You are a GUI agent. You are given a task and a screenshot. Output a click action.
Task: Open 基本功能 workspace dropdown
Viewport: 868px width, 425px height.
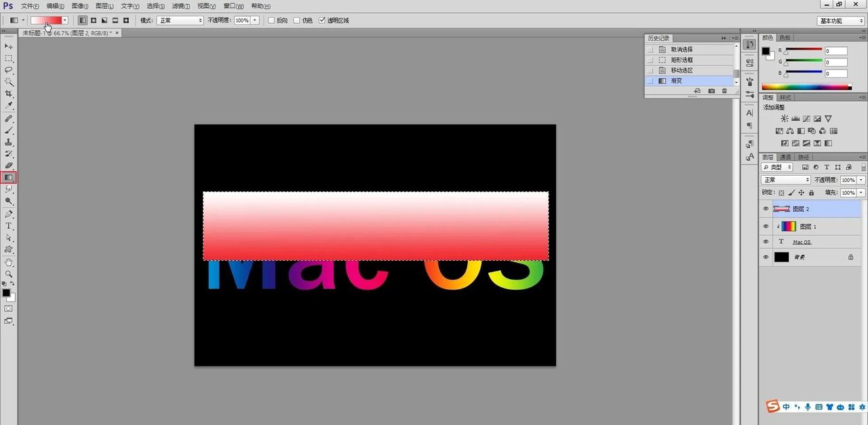[x=840, y=20]
